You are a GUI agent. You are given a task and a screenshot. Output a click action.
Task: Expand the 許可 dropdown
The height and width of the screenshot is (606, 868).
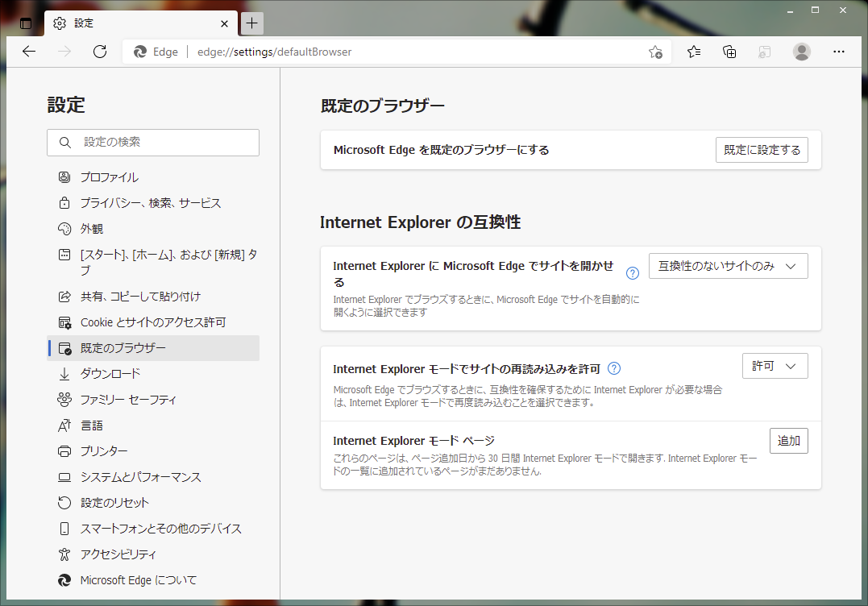point(775,366)
